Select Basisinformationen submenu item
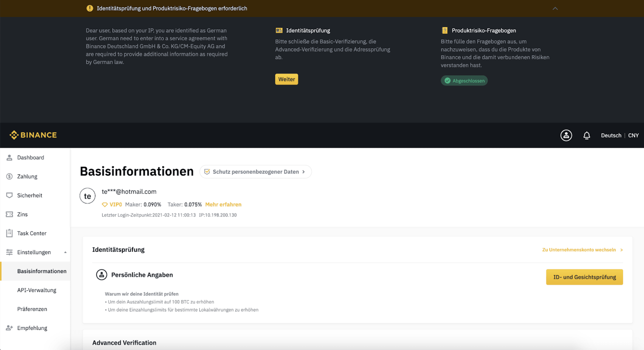644x350 pixels. coord(35,271)
